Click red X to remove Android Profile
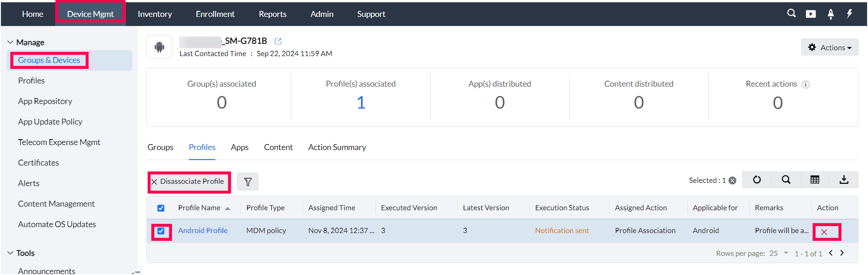Screen dimensions: 868x275 (824, 232)
